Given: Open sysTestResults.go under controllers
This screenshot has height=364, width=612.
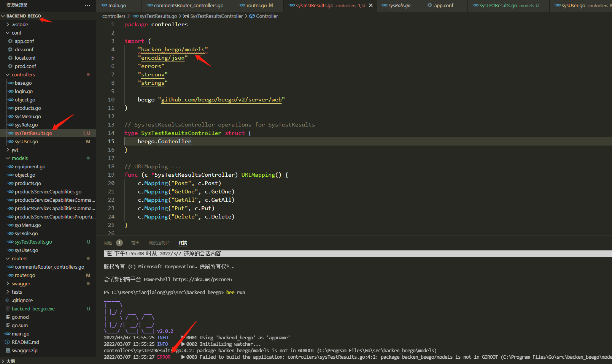Looking at the screenshot, I should tap(33, 133).
